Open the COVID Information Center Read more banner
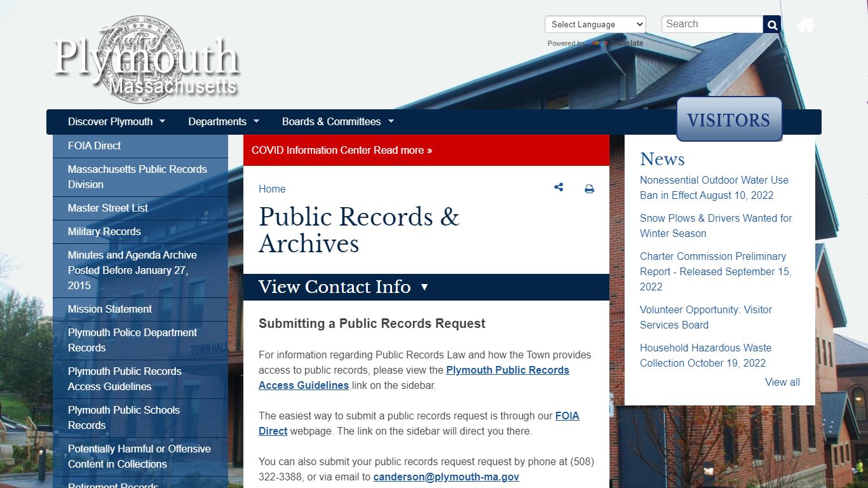Viewport: 868px width, 488px height. click(426, 151)
